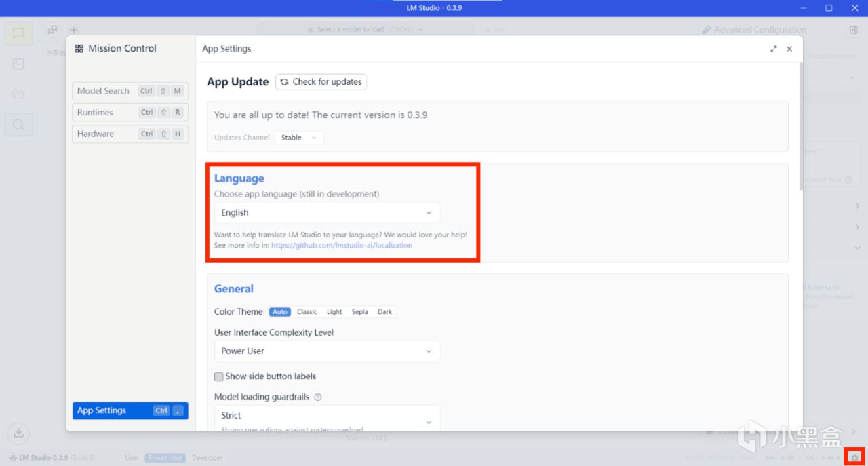Click the settings gear in status bar

point(854,457)
